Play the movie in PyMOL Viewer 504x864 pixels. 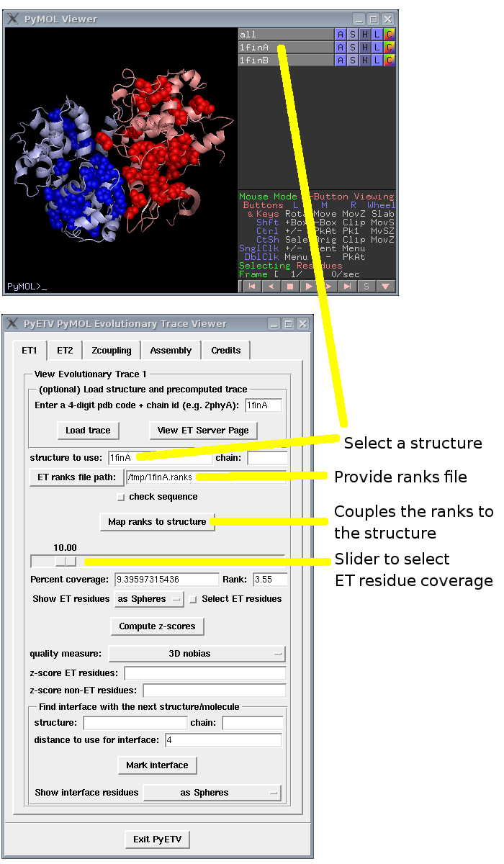tap(310, 287)
